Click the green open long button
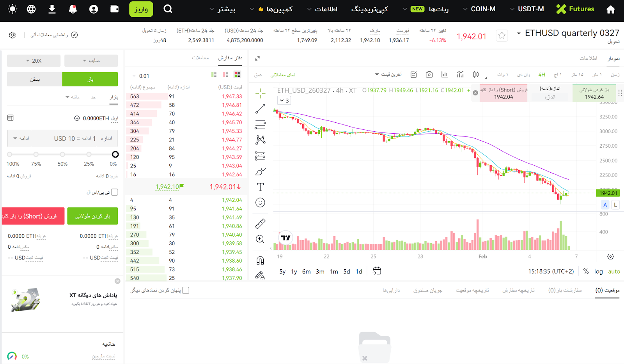 click(x=92, y=216)
